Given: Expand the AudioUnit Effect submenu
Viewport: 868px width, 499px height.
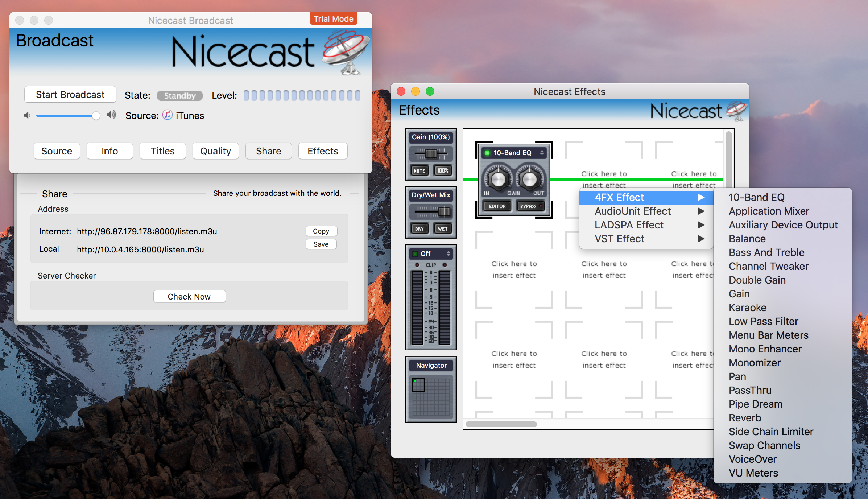Looking at the screenshot, I should click(646, 211).
